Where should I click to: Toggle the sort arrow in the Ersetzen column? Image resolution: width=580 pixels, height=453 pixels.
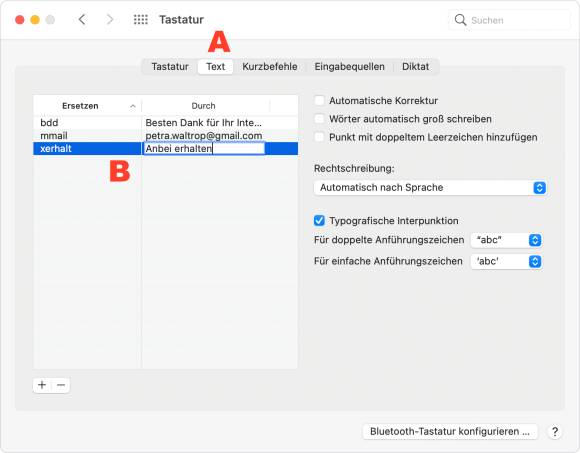coord(132,106)
